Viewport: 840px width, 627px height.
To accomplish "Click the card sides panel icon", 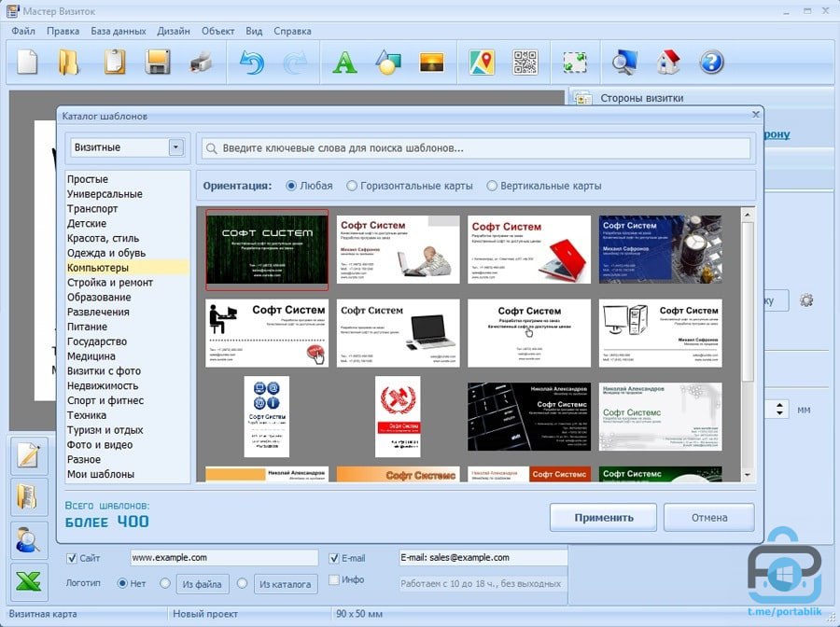I will tap(582, 98).
